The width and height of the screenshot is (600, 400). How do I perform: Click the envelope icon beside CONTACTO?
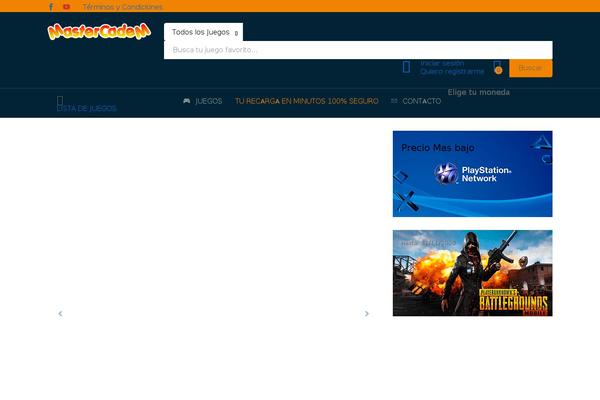tap(394, 101)
